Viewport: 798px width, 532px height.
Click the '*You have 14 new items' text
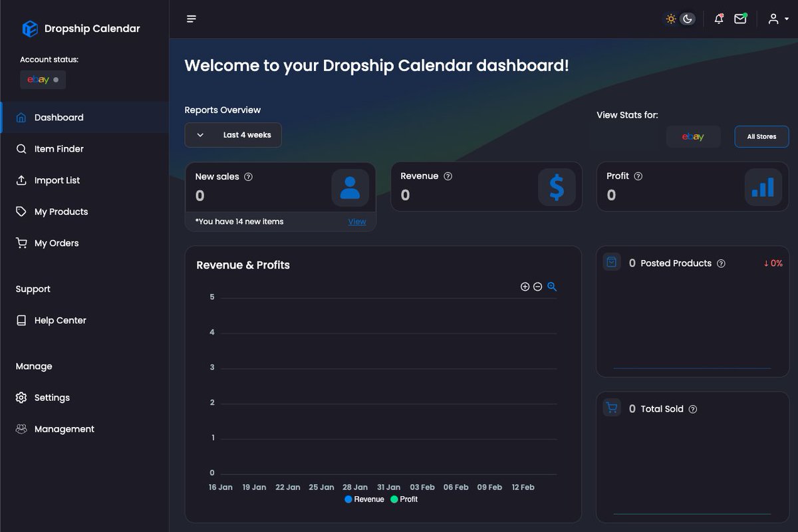coord(239,221)
